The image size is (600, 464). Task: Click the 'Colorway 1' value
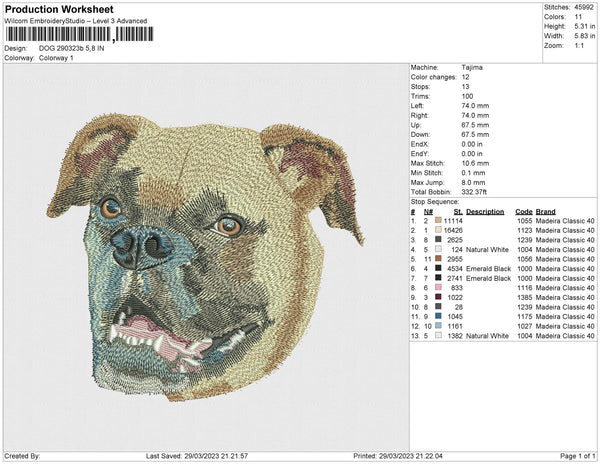[56, 58]
